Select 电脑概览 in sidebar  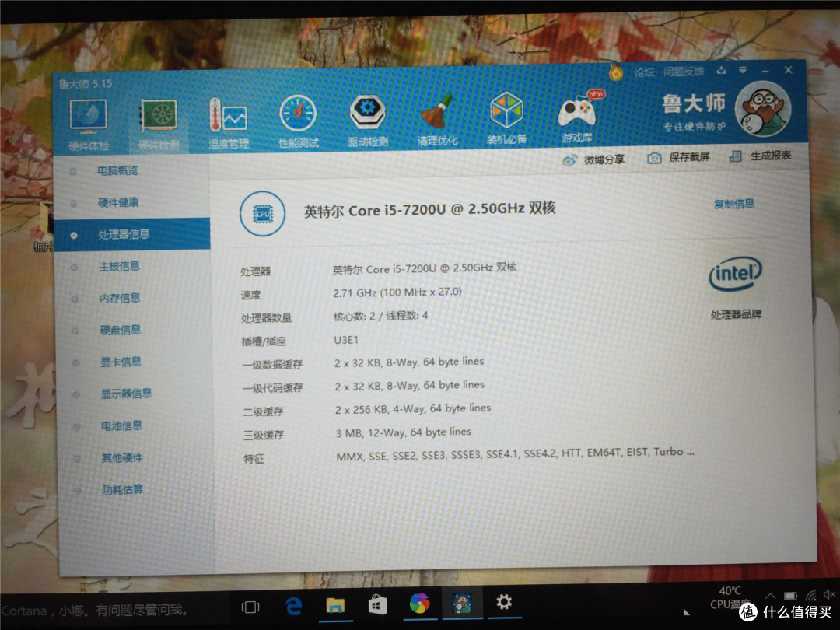click(x=118, y=171)
